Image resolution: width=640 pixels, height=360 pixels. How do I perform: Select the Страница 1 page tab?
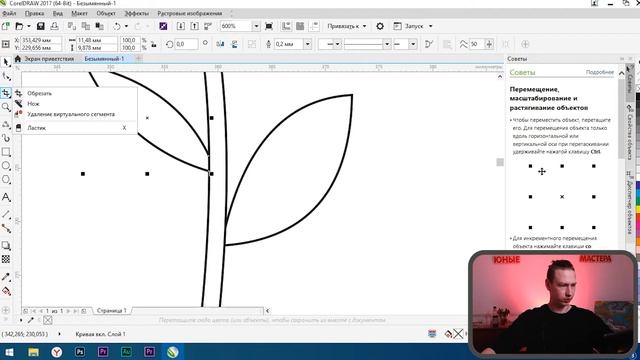point(111,311)
